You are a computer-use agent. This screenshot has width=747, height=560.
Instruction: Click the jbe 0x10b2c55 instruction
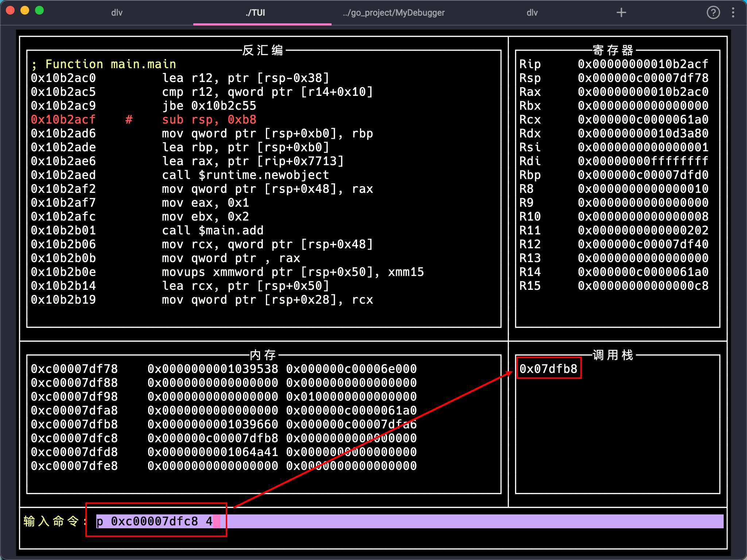coord(209,106)
